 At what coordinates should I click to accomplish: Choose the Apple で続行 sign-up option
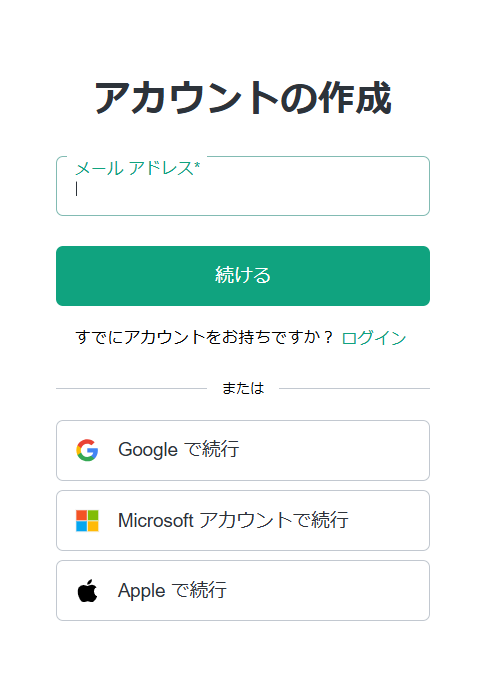click(243, 591)
